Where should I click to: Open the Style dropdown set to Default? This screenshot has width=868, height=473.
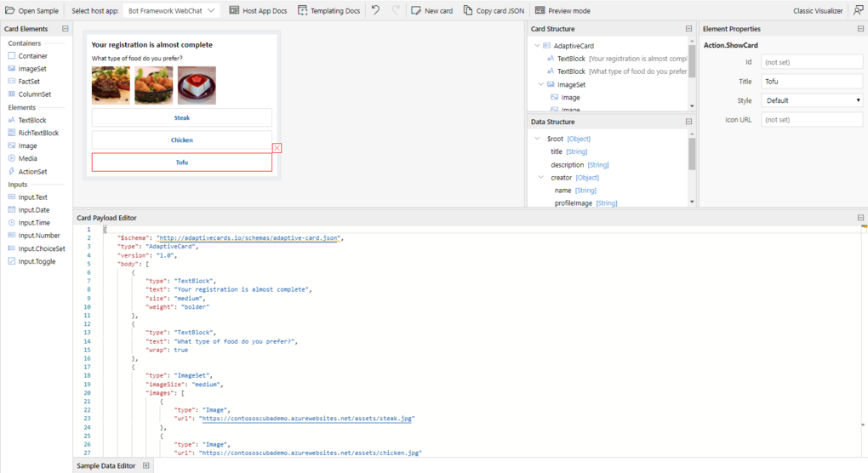812,100
